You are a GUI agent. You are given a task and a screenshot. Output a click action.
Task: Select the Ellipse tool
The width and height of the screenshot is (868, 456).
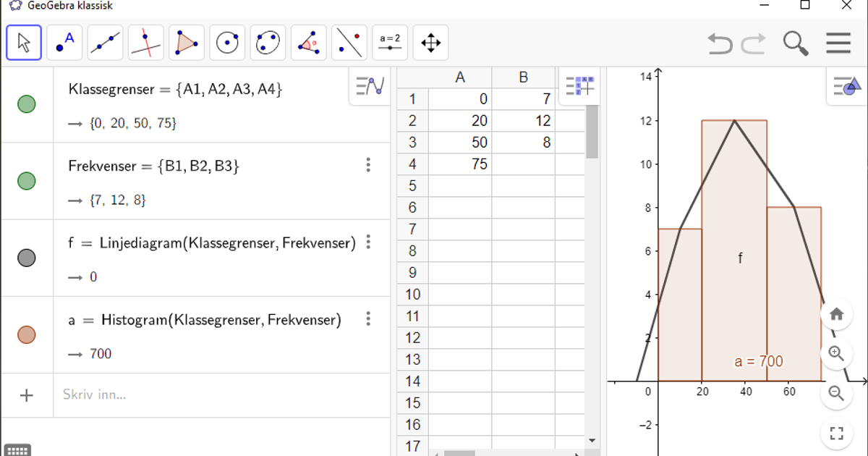(268, 43)
